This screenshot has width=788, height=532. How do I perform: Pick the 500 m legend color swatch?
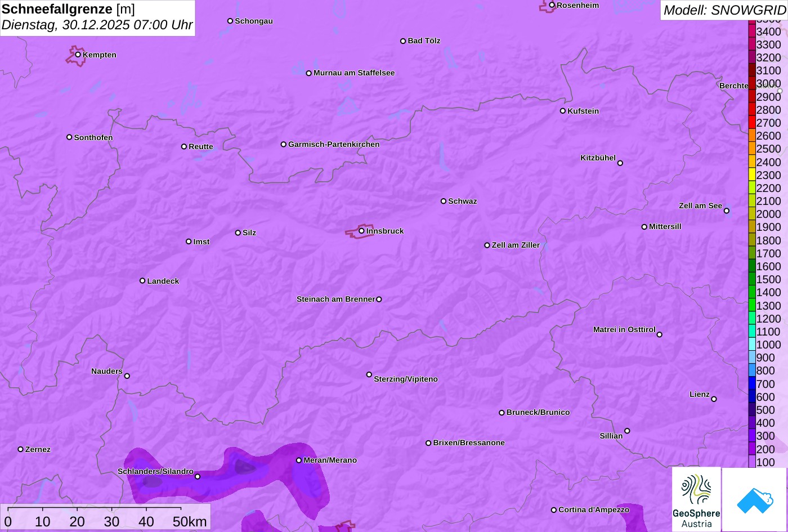click(752, 410)
